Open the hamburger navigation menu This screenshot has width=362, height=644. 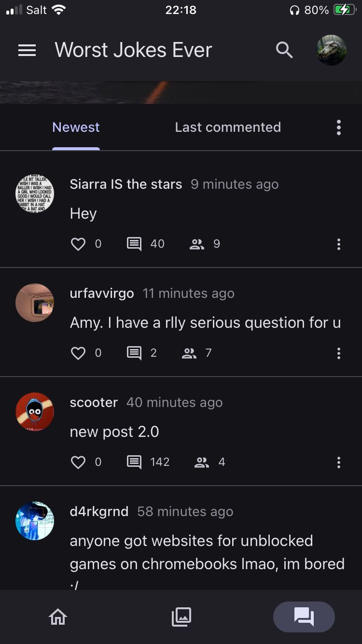click(x=27, y=50)
